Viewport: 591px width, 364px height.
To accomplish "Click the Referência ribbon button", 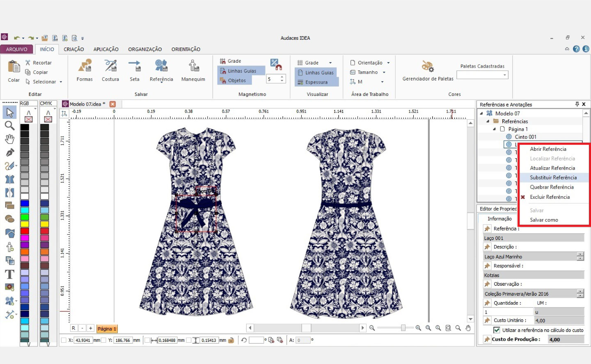I will (x=161, y=70).
